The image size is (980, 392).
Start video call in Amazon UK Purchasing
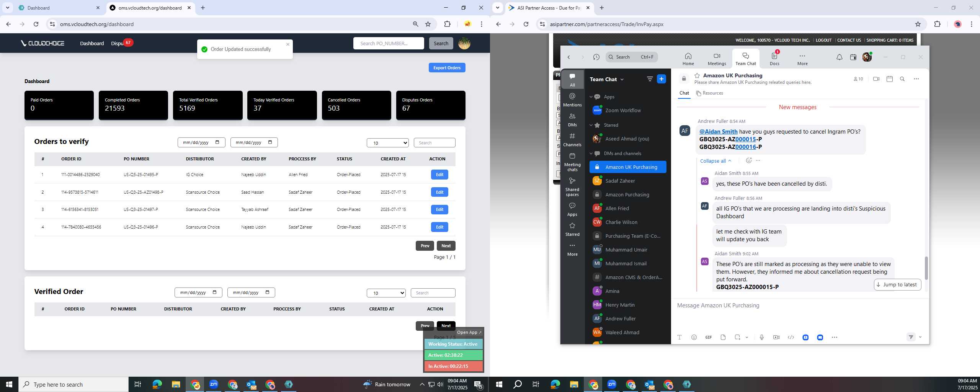click(876, 79)
